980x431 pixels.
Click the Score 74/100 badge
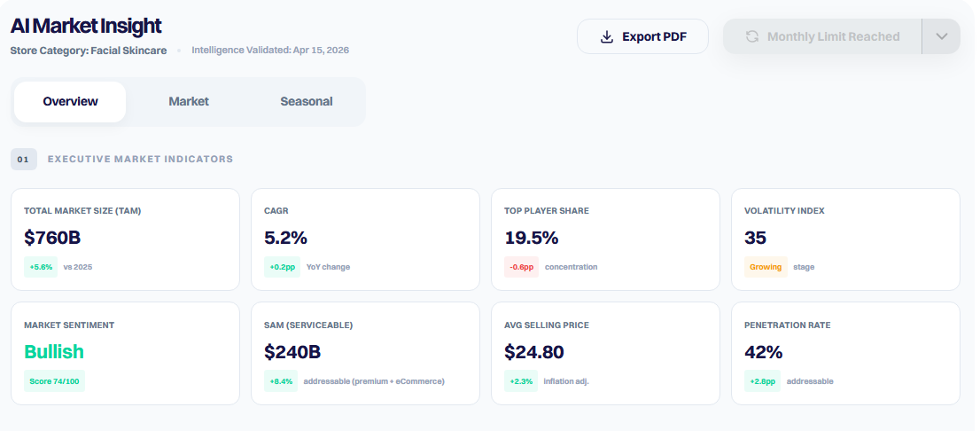[x=54, y=381]
